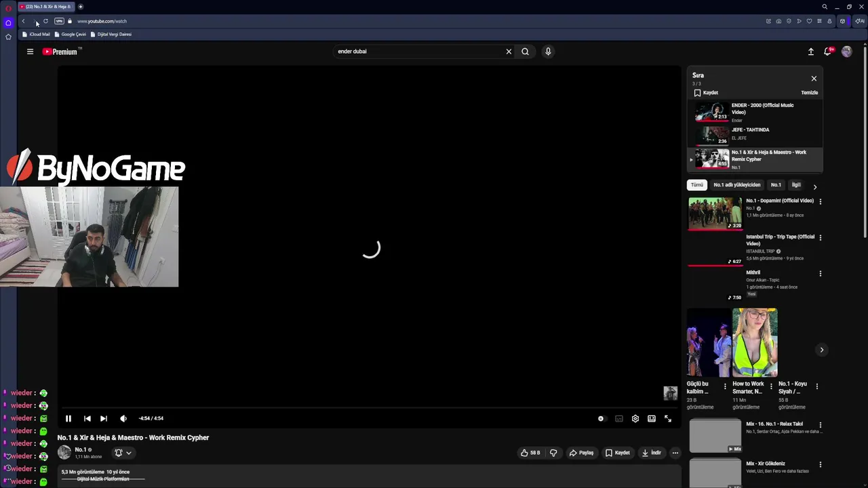The image size is (868, 488).
Task: Open Istanbul Trip - Trip Tape video title
Action: coord(781,240)
